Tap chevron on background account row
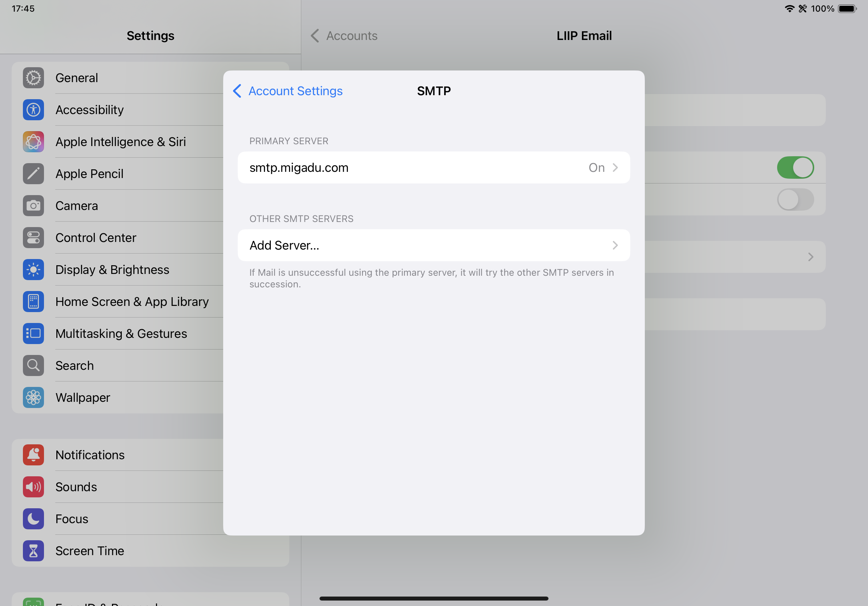This screenshot has height=606, width=868. click(810, 257)
